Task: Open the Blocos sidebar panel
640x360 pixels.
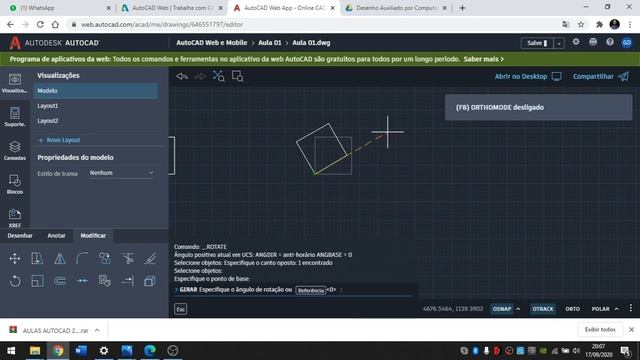Action: point(15,184)
